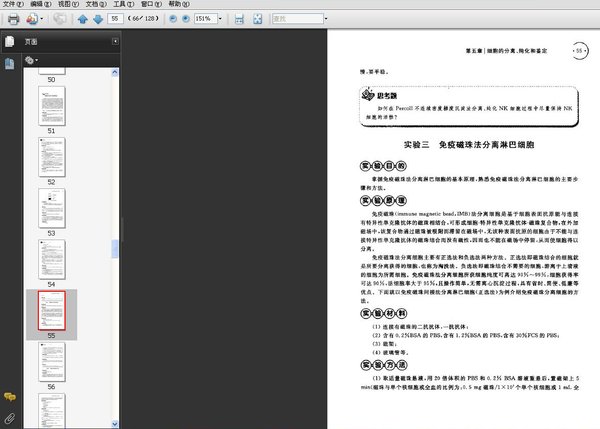Open the 文件 (File) menu
Screen dimensions: 600x429
[x=10, y=5]
